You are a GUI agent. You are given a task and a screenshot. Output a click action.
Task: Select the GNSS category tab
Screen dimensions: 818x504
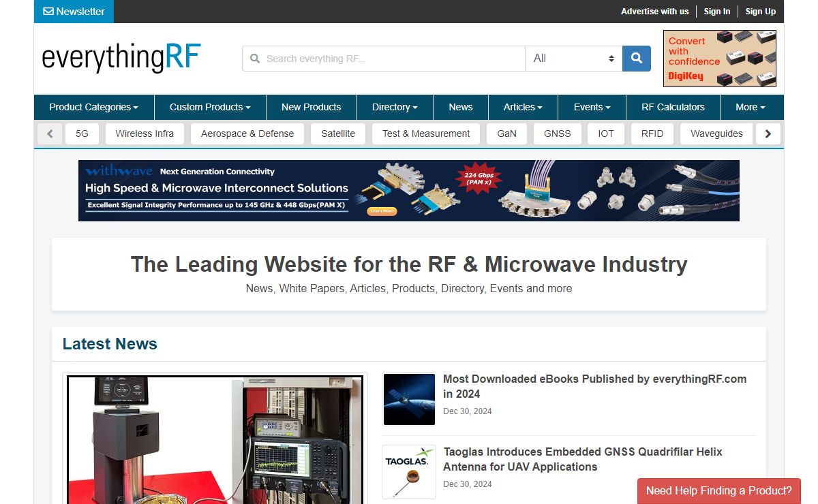click(557, 133)
